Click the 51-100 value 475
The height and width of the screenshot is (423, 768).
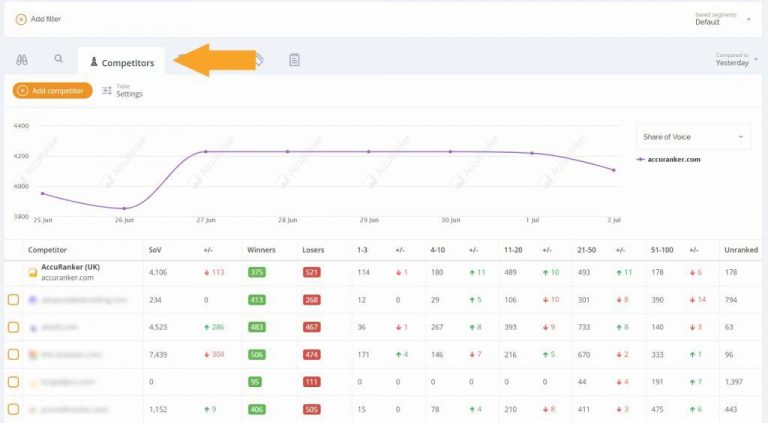657,409
